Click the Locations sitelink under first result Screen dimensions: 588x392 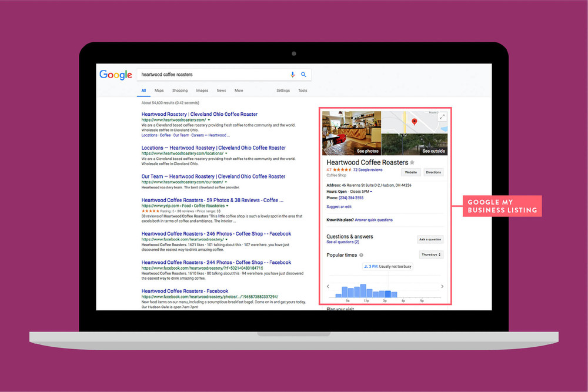[149, 135]
